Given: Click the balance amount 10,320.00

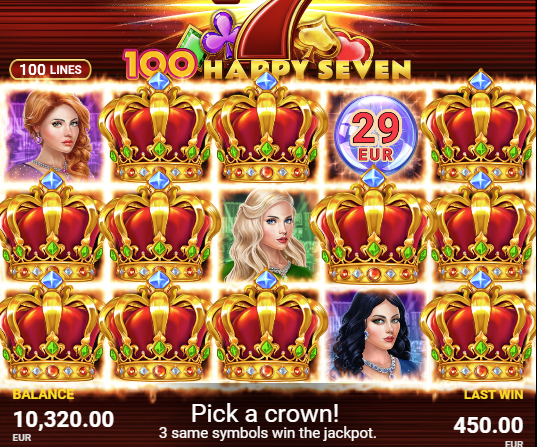Looking at the screenshot, I should [x=64, y=420].
